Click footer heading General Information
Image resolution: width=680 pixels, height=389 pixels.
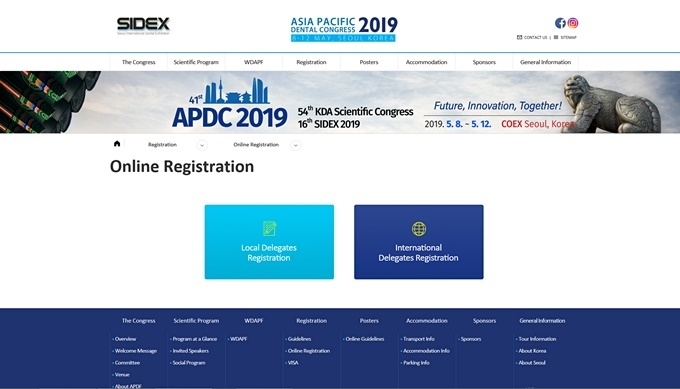[542, 321]
